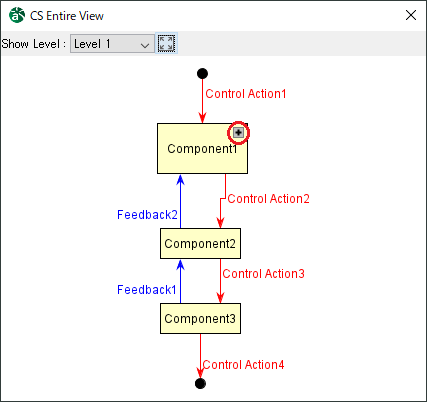This screenshot has height=402, width=427.
Task: Click the blue Feedback2 arrow line
Action: [180, 202]
